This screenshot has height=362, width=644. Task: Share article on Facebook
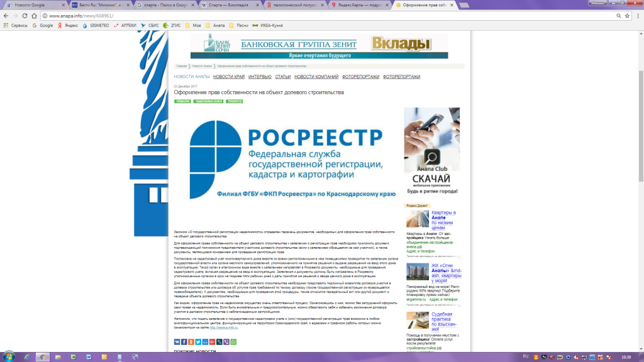(x=184, y=342)
